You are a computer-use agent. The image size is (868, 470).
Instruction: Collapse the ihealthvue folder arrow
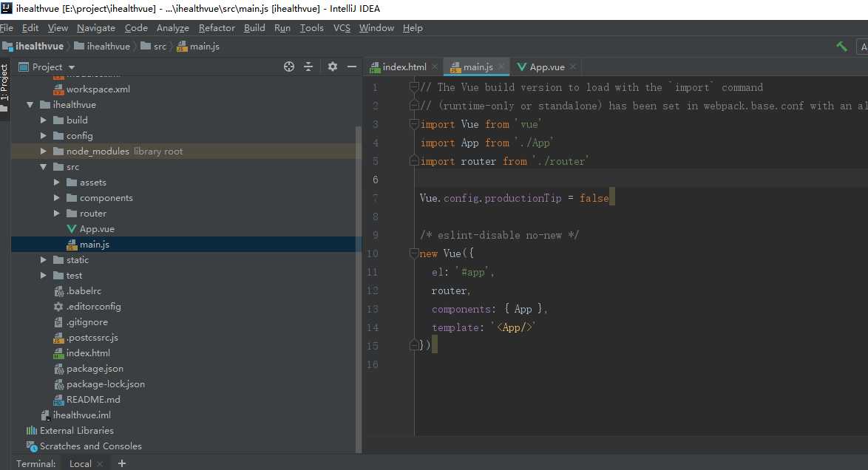(x=30, y=105)
